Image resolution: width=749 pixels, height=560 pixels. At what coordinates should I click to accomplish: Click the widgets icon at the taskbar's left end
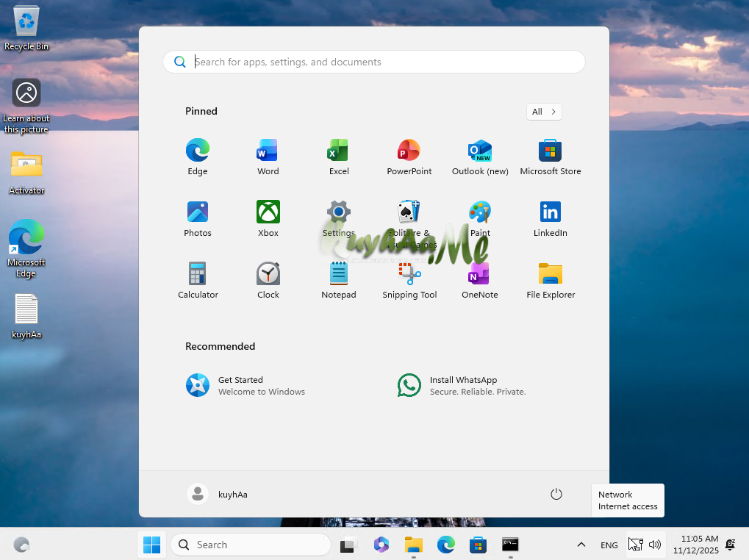[x=21, y=545]
